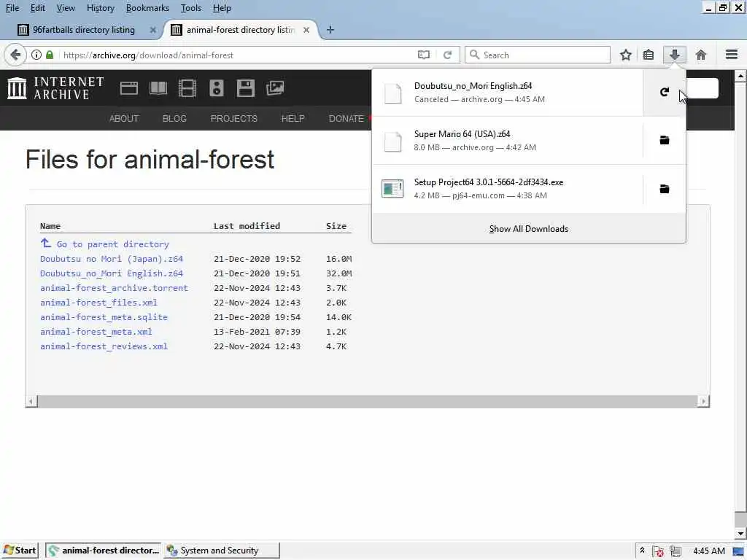
Task: Open containing folder for Super Mario 64 download
Action: pos(664,140)
